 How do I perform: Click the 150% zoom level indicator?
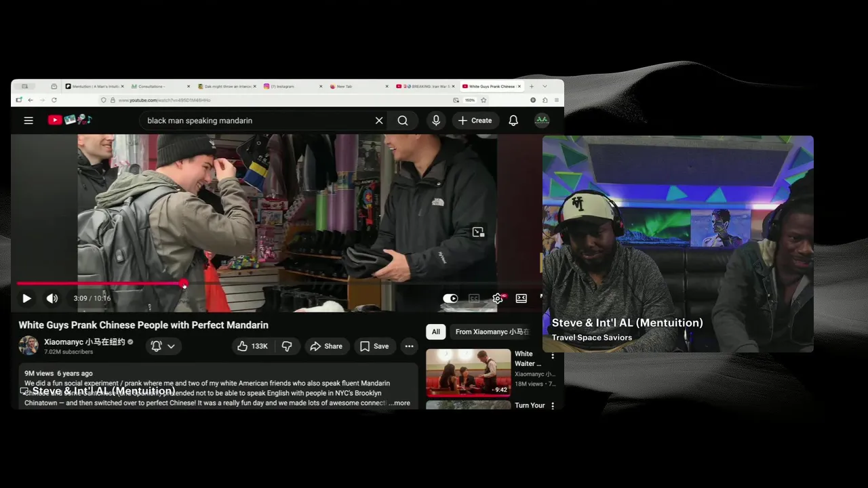470,100
